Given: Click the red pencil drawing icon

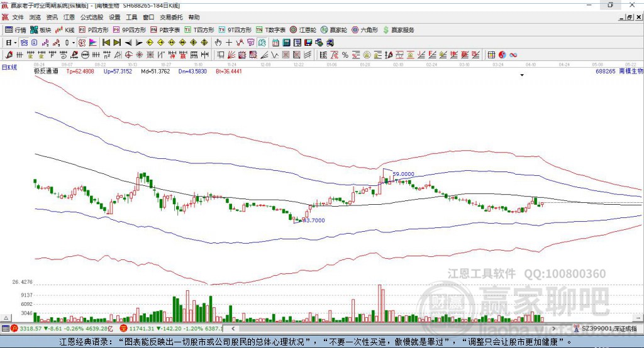Looking at the screenshot, I should [x=9, y=55].
